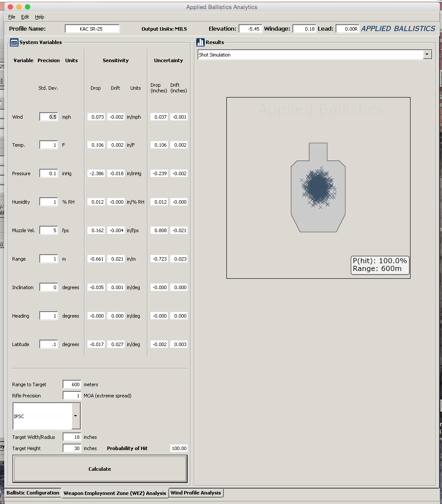Edit the Humidity precision field
This screenshot has width=442, height=504.
[49, 202]
